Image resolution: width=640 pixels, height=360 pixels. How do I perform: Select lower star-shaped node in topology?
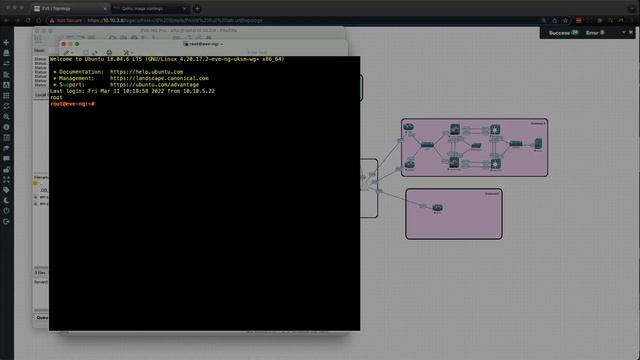[496, 164]
